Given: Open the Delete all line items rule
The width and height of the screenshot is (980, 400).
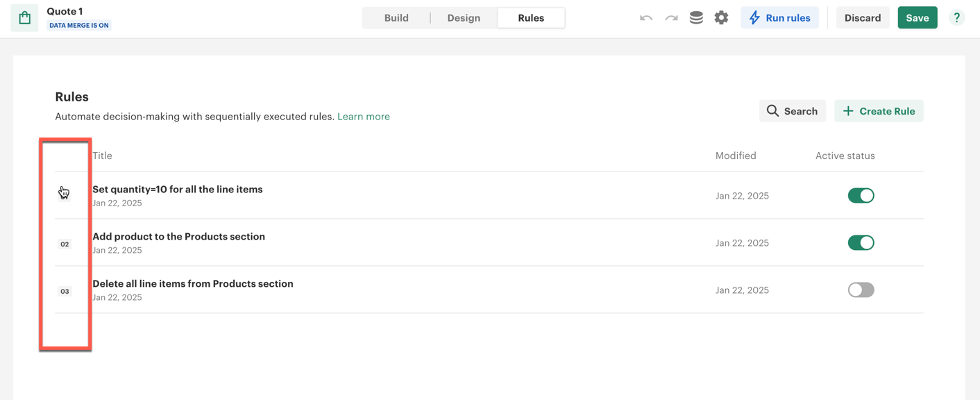Looking at the screenshot, I should click(x=193, y=284).
